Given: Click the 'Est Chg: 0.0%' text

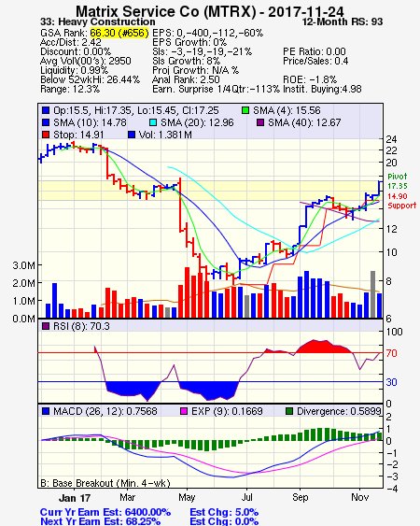Looking at the screenshot, I should [224, 521].
